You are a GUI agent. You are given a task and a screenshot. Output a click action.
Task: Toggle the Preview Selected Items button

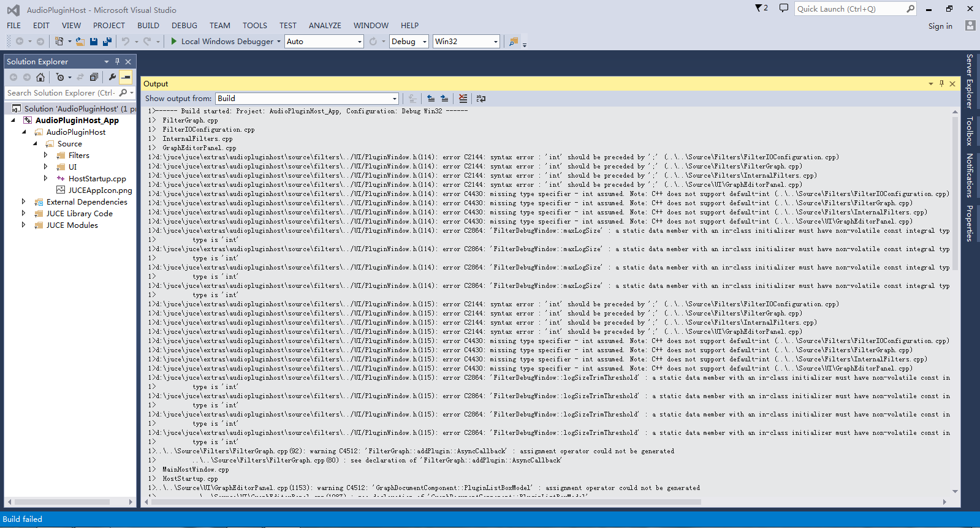click(126, 77)
